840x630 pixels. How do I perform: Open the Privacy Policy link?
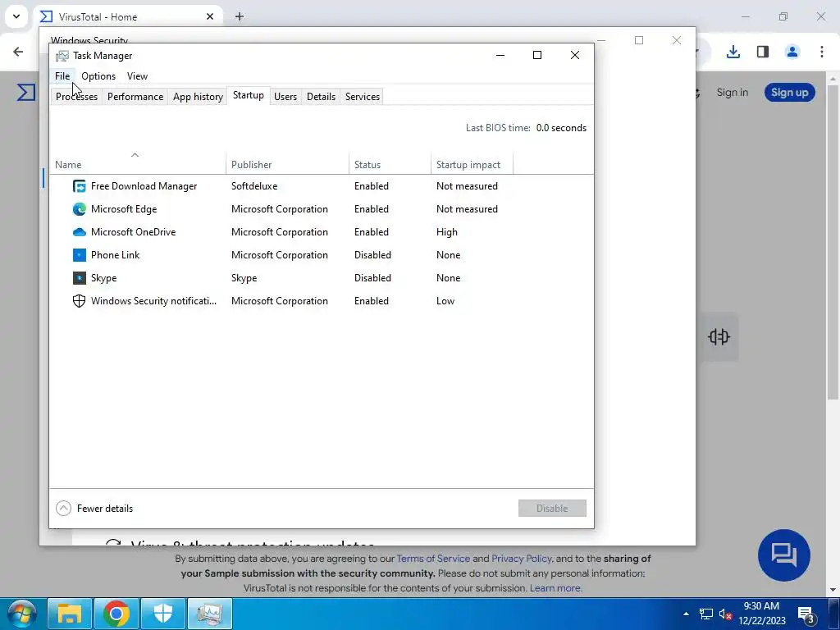tap(521, 558)
